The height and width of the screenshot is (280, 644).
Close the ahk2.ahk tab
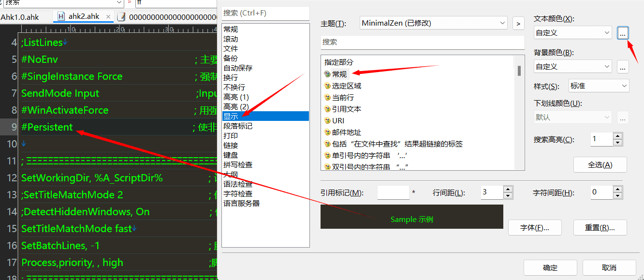(x=108, y=17)
